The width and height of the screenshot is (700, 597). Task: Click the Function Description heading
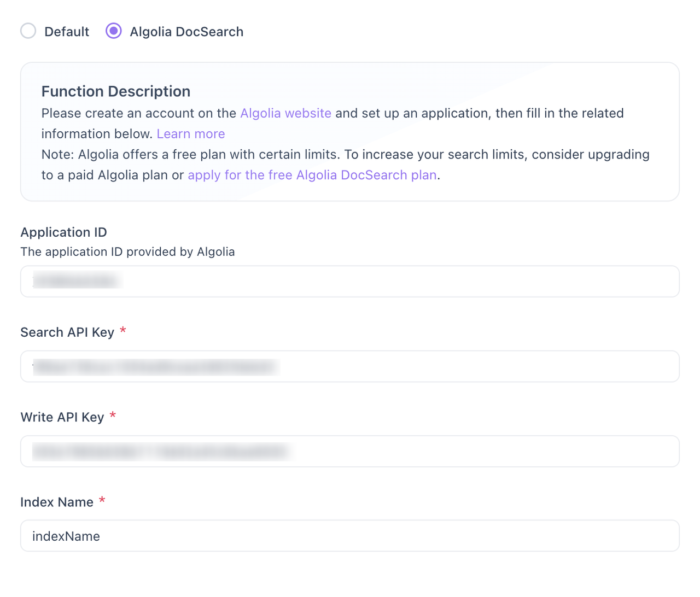[x=116, y=91]
